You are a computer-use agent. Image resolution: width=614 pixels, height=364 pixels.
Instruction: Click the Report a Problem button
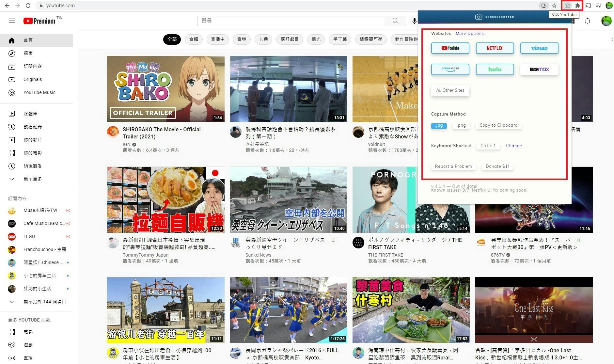(x=453, y=166)
